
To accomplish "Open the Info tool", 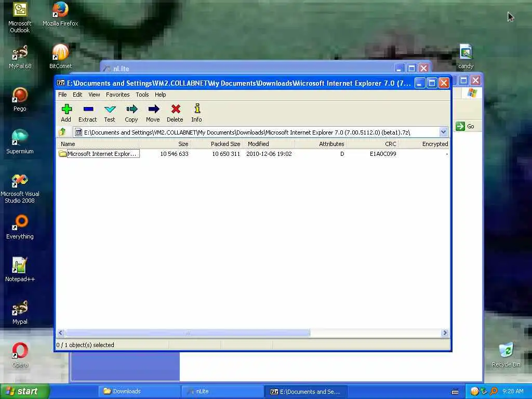I will (x=197, y=113).
